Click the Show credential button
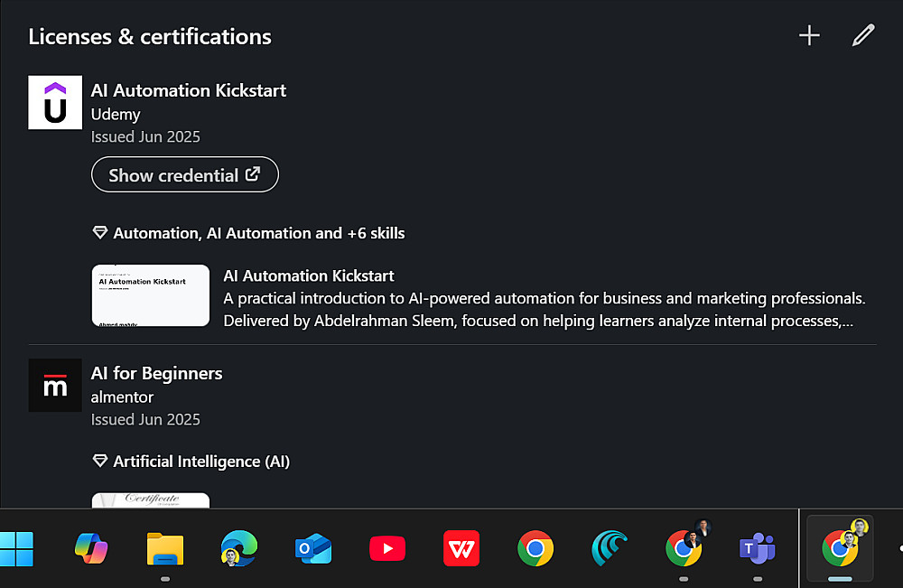Image resolution: width=903 pixels, height=588 pixels. pyautogui.click(x=185, y=175)
